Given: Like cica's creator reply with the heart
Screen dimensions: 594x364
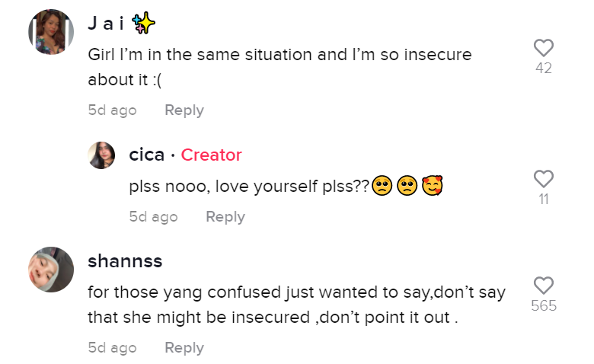Looking at the screenshot, I should (x=543, y=179).
